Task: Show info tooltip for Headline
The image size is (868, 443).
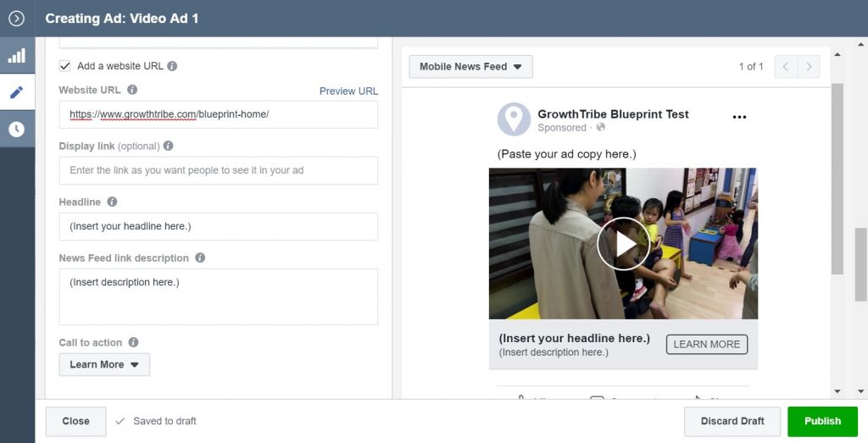Action: click(112, 202)
